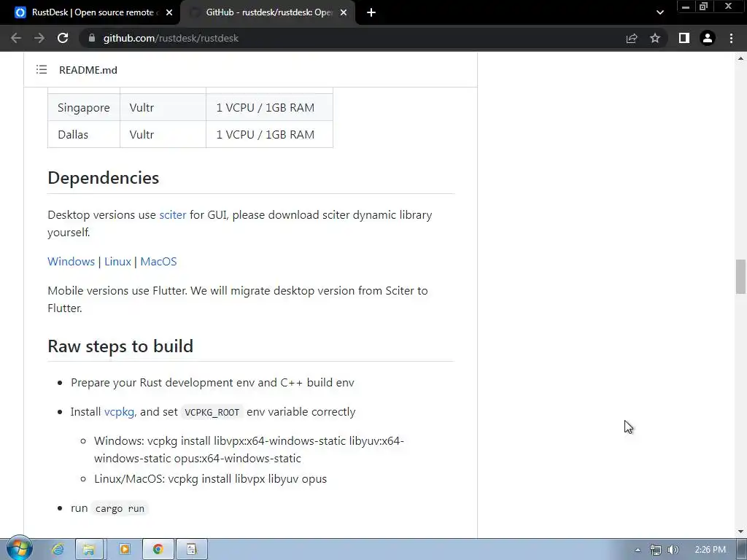Reload the GitHub page

click(63, 38)
